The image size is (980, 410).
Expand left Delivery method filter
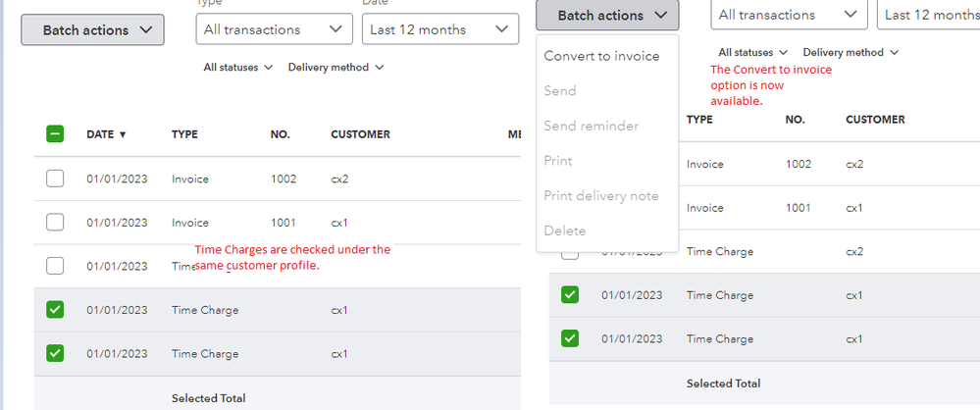[335, 68]
